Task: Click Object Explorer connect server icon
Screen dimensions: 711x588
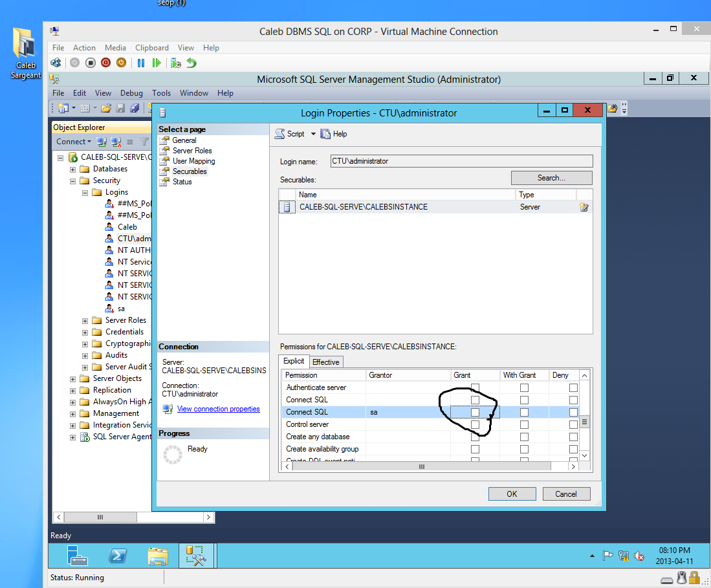Action: 102,142
